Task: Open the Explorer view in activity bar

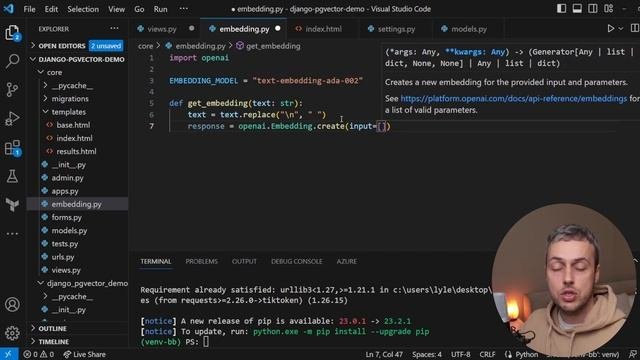Action: [x=12, y=32]
